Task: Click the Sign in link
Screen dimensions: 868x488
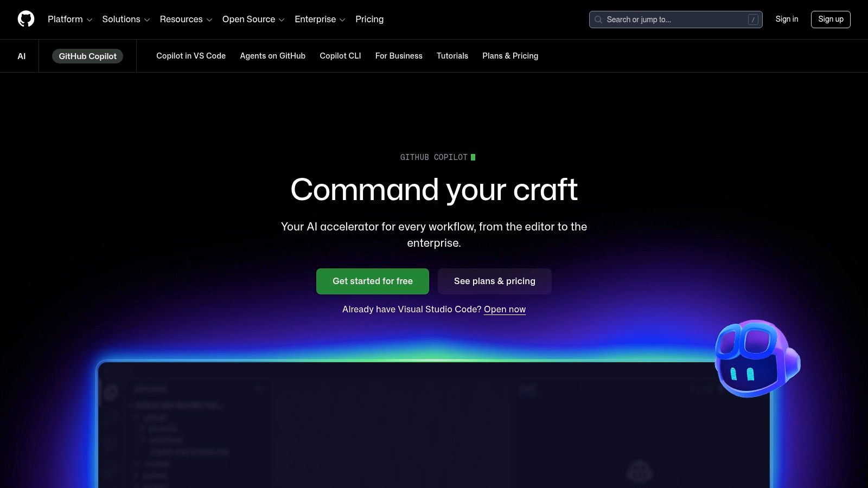Action: [x=787, y=19]
